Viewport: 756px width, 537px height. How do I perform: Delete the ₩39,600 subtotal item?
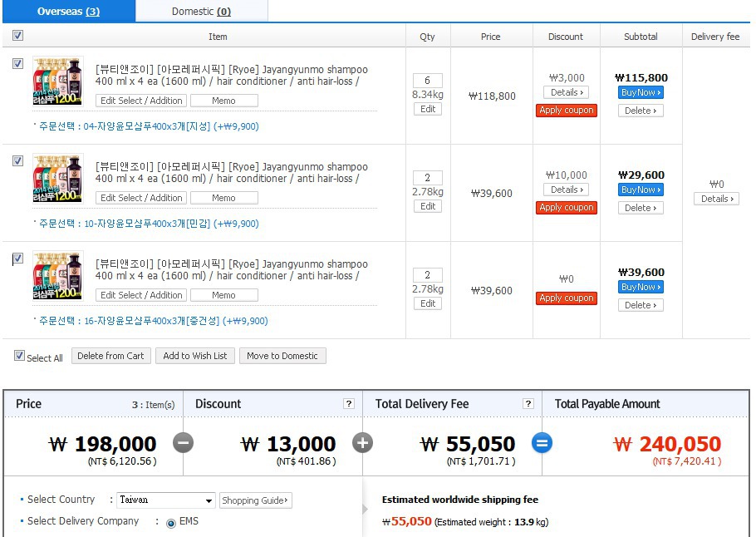coord(641,305)
